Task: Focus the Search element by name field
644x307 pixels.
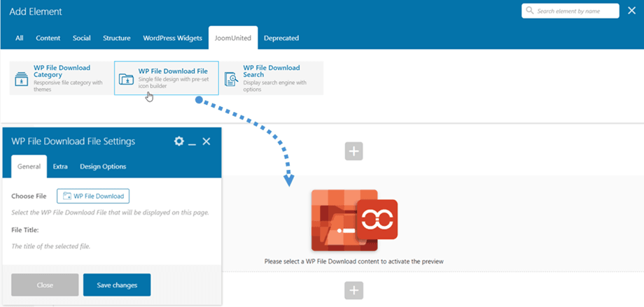Action: pyautogui.click(x=575, y=11)
